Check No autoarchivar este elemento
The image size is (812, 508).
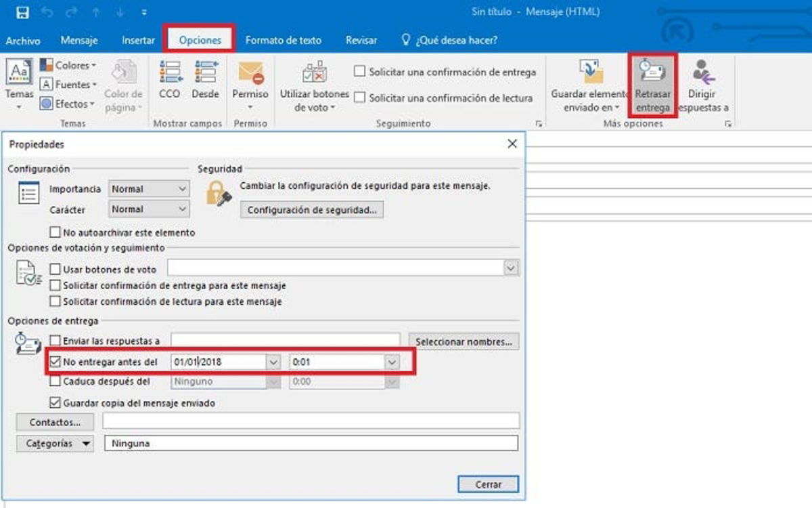55,232
